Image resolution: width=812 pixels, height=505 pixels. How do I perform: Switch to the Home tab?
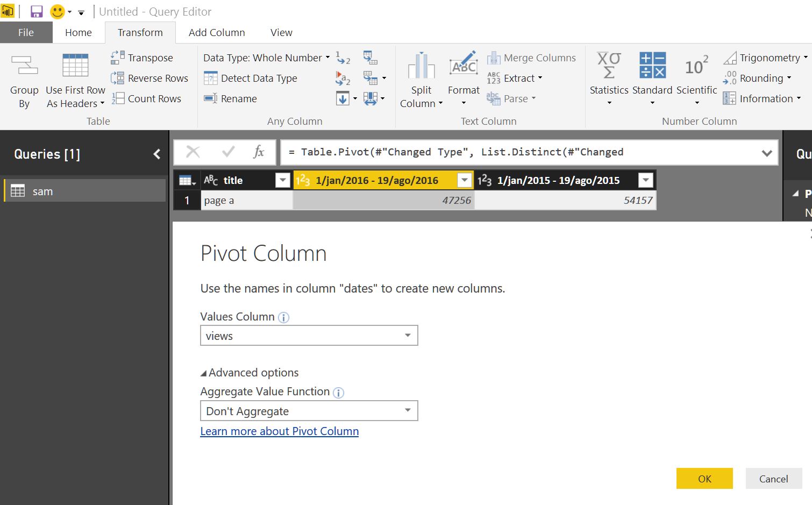click(x=79, y=32)
